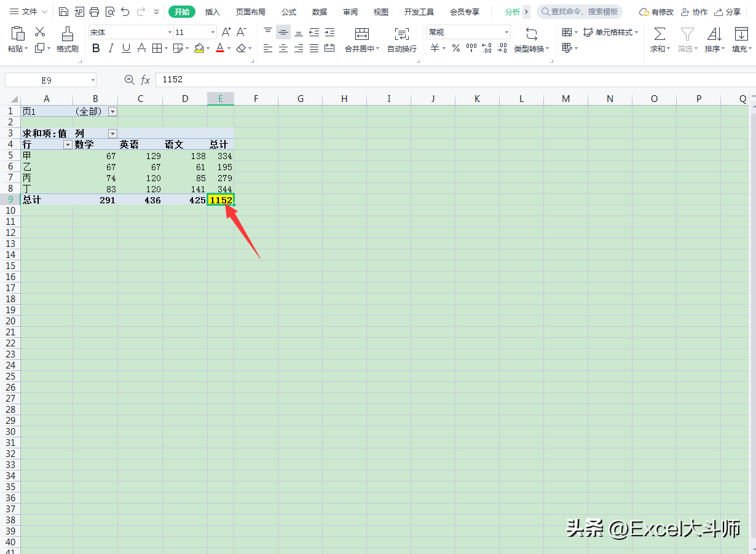Open the 文件 file menu
Image resolution: width=756 pixels, height=554 pixels.
tap(28, 12)
